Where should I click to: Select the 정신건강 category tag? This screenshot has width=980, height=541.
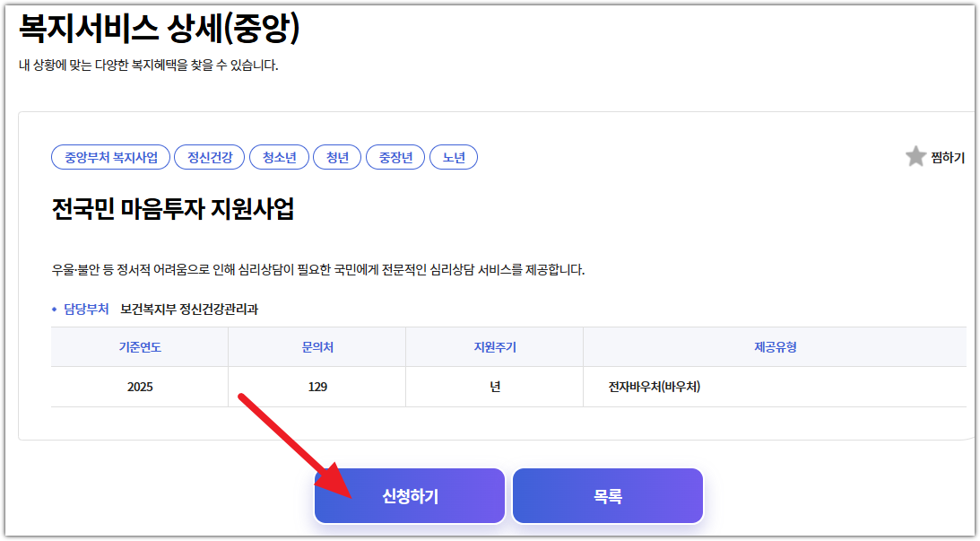click(207, 156)
